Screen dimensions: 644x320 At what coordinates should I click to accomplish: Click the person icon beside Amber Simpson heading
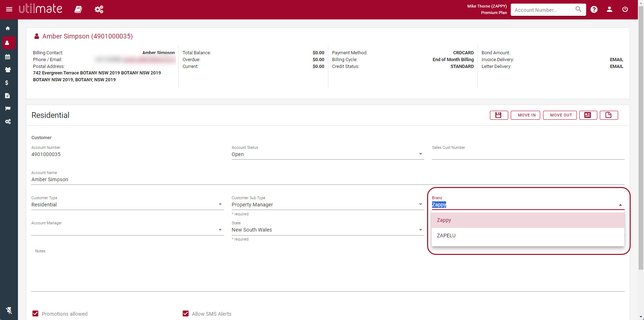pyautogui.click(x=37, y=36)
